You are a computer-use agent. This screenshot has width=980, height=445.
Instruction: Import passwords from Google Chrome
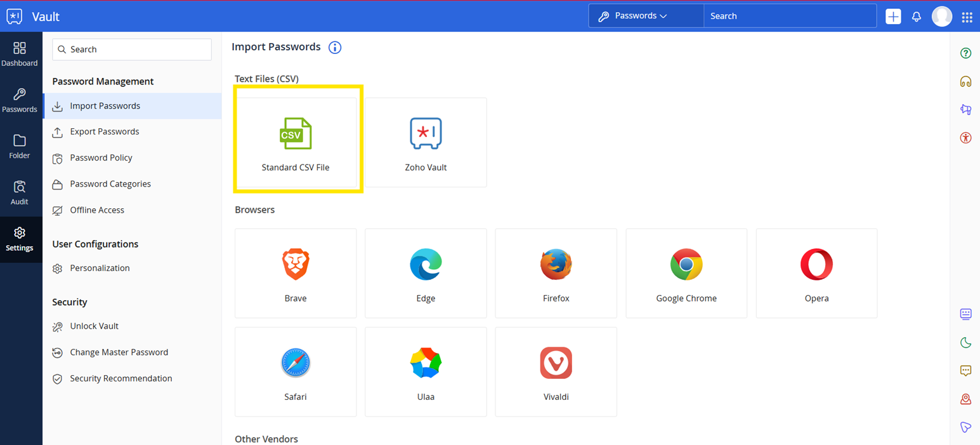pyautogui.click(x=686, y=273)
